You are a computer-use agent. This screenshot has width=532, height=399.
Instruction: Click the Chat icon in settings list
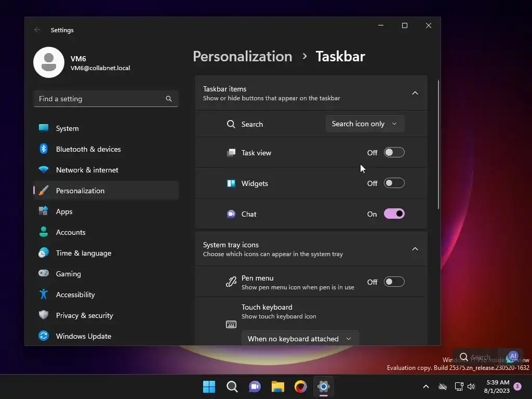(x=231, y=214)
